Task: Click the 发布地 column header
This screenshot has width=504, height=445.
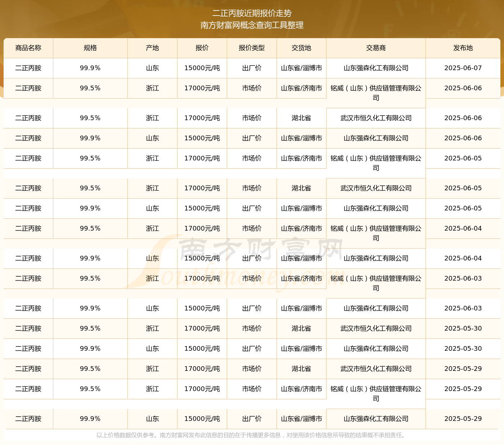Action: click(x=463, y=48)
